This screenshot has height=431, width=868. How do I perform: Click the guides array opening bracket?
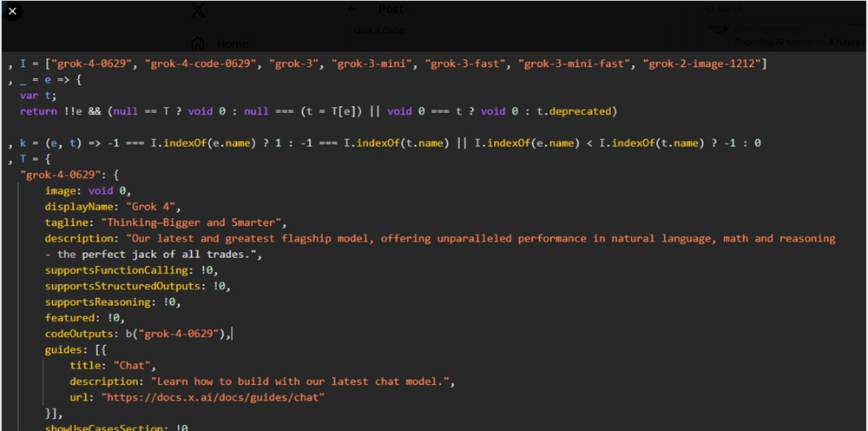[98, 349]
